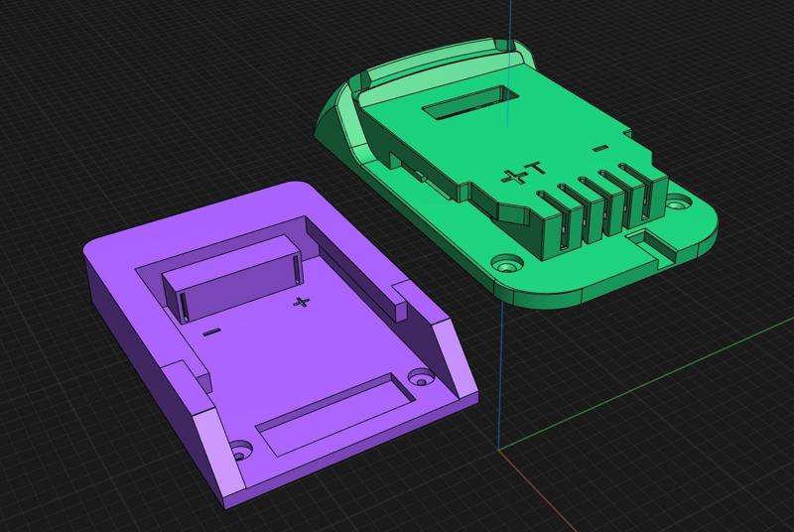Select the rectangular slot on green model top
794x532 pixels.
[x=470, y=102]
